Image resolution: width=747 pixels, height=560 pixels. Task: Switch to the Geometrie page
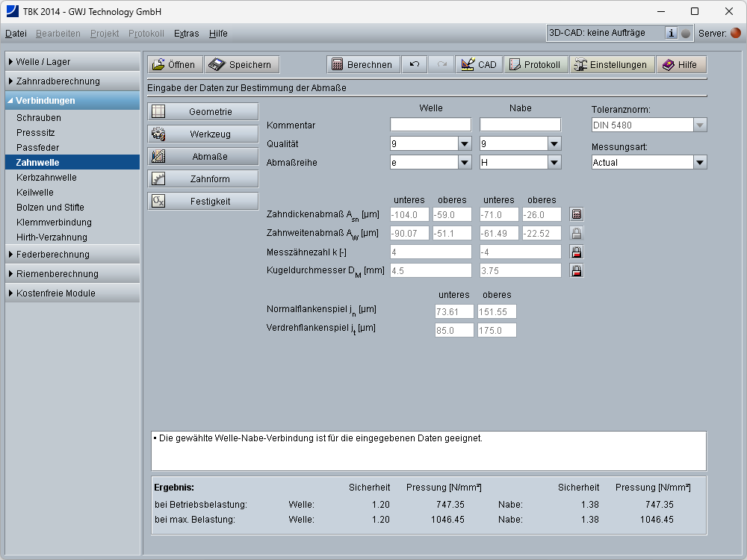(202, 112)
